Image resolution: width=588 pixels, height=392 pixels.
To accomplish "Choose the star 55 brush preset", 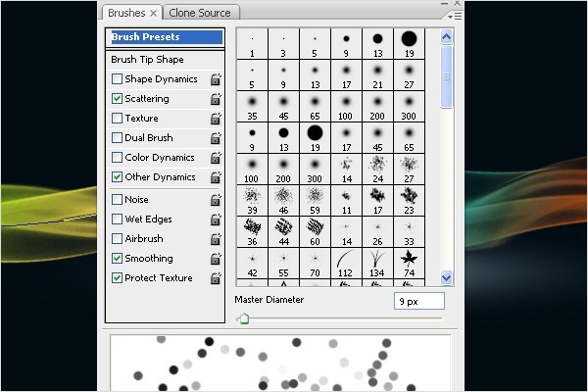I will (283, 263).
